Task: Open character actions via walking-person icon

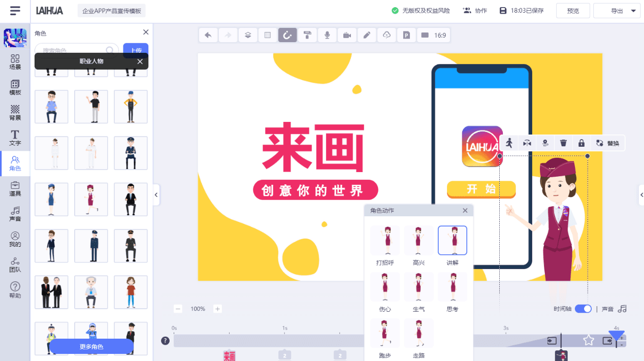Action: [508, 143]
